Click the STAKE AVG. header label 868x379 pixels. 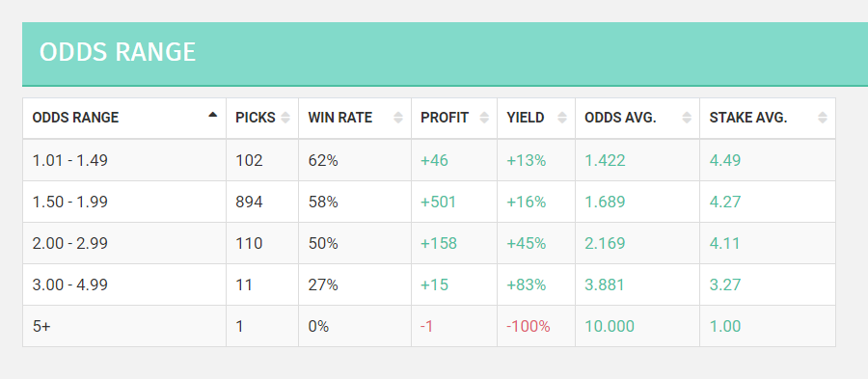tap(747, 118)
